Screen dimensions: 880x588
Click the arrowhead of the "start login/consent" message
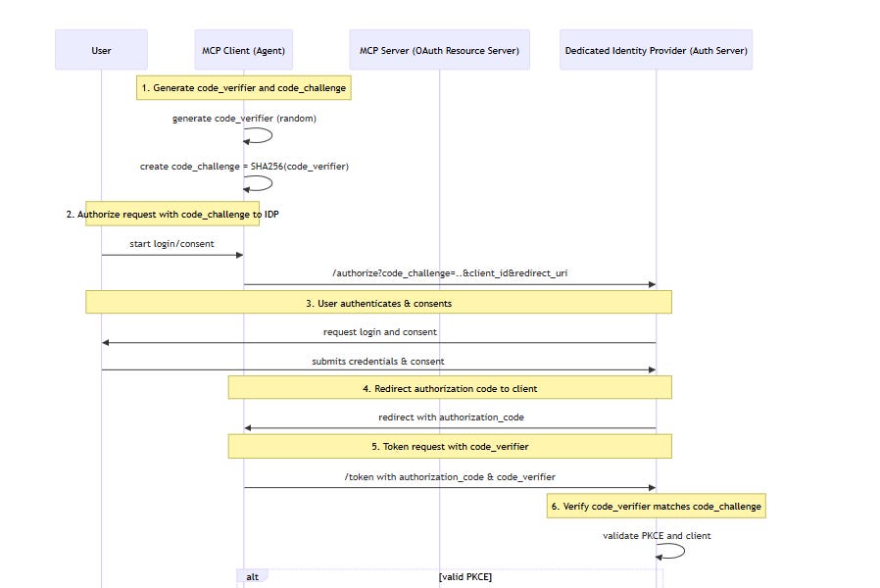coord(238,255)
